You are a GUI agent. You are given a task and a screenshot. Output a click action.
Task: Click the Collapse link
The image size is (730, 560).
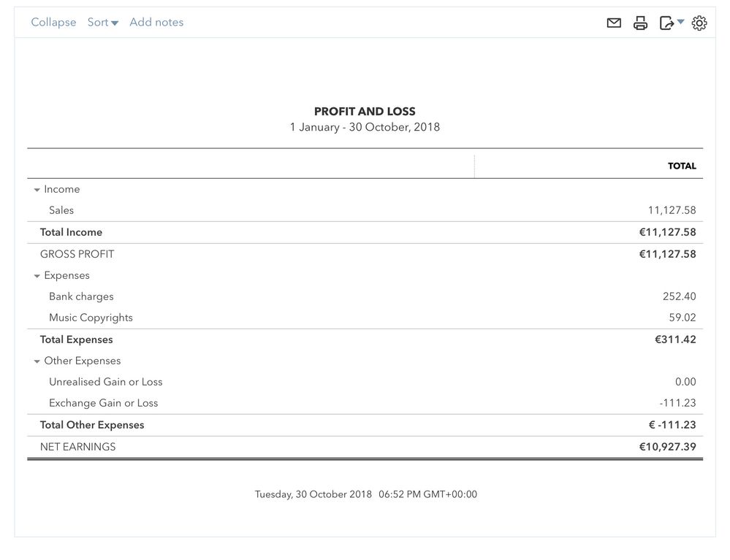53,23
